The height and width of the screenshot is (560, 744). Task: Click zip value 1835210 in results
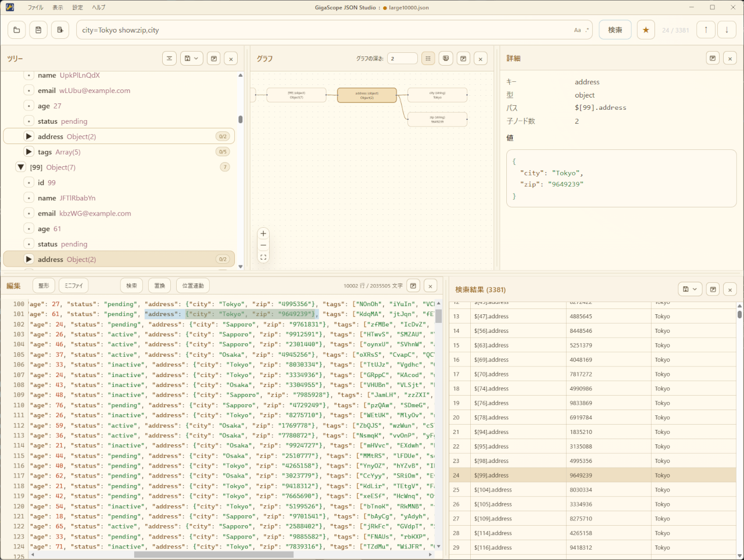coord(581,432)
